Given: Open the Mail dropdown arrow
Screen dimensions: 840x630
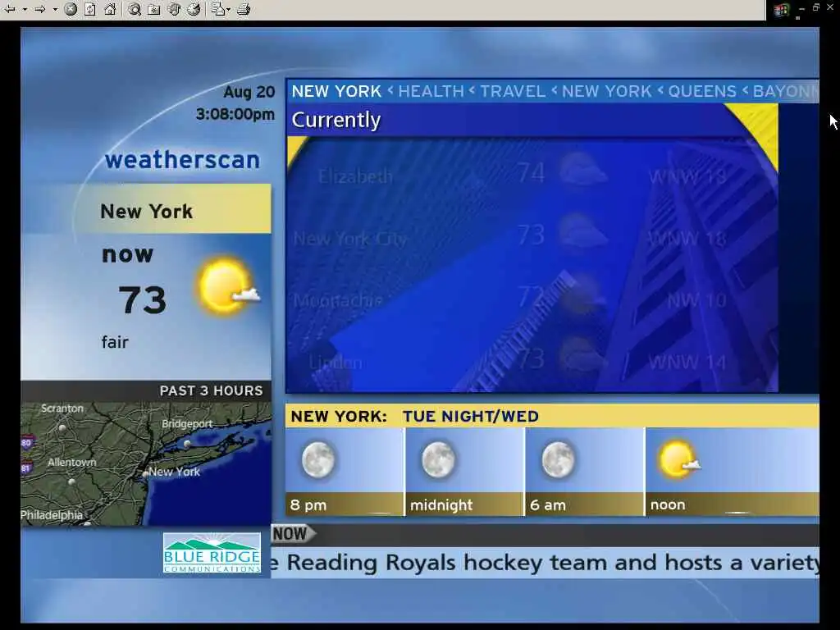Looking at the screenshot, I should click(x=229, y=10).
